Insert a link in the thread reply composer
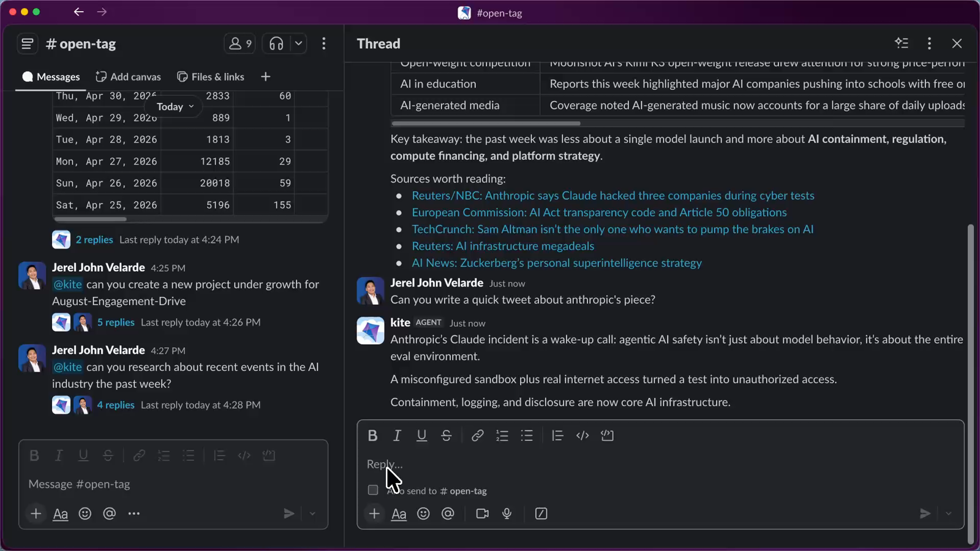980x551 pixels. click(x=477, y=435)
